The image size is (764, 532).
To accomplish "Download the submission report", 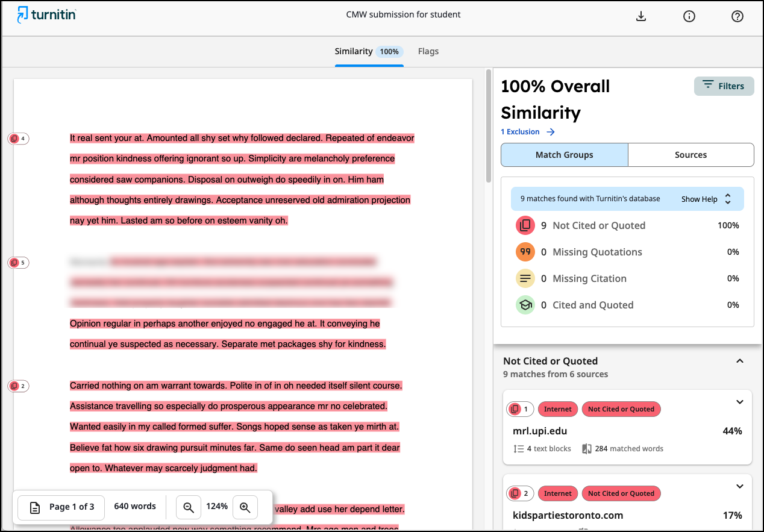I will tap(641, 16).
